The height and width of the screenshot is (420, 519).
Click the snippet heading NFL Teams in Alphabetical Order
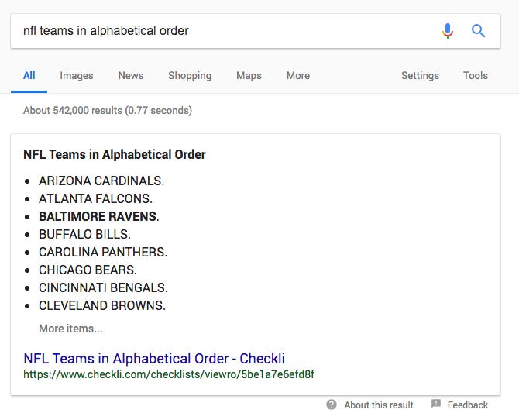pyautogui.click(x=115, y=154)
